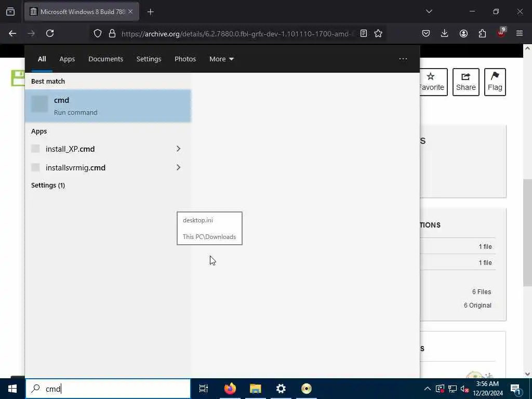532x399 pixels.
Task: Select the All search filter tab
Action: (42, 59)
